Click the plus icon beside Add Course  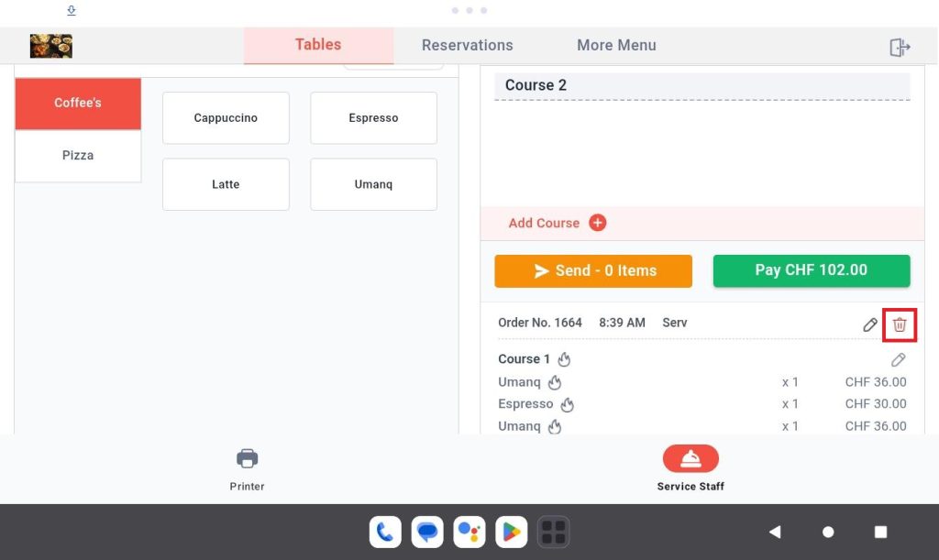(x=597, y=223)
